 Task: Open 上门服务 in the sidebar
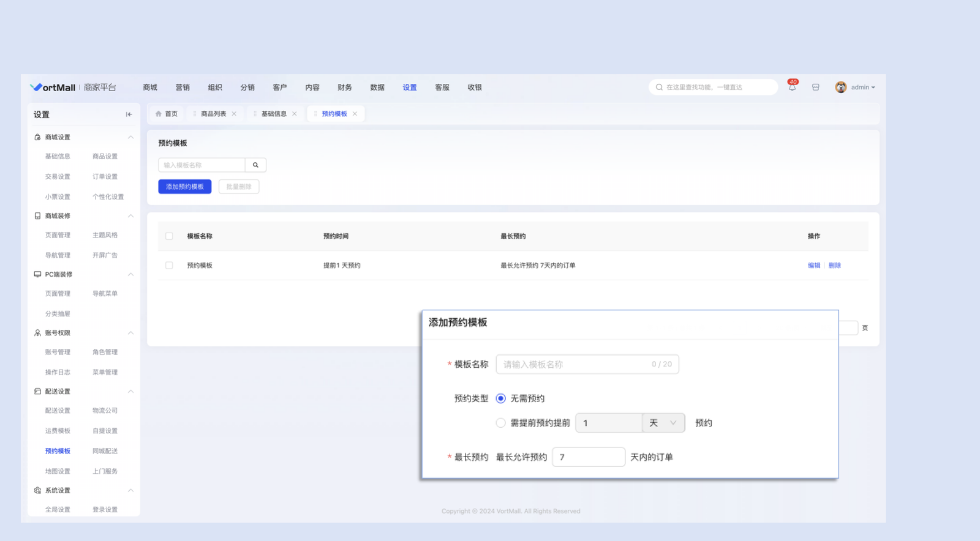[105, 471]
